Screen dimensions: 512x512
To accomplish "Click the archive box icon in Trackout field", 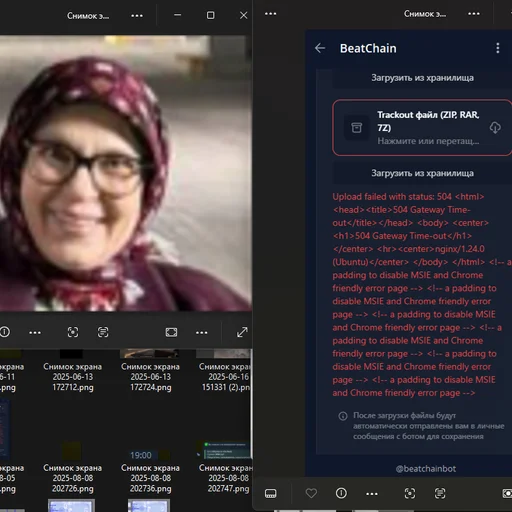I will (357, 128).
